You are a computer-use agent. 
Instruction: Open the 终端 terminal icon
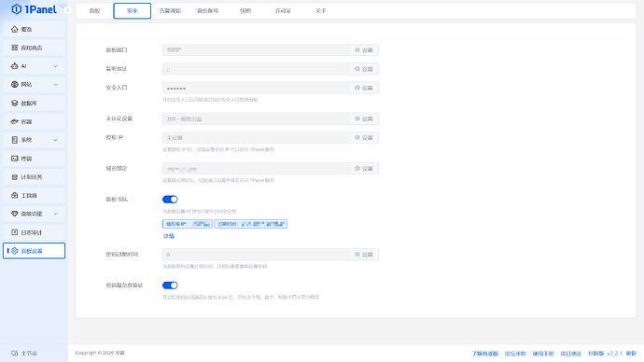pyautogui.click(x=15, y=159)
